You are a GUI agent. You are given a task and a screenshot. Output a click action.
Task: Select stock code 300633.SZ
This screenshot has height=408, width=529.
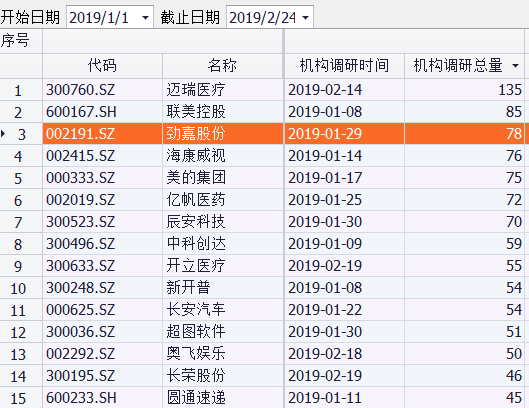(x=81, y=266)
